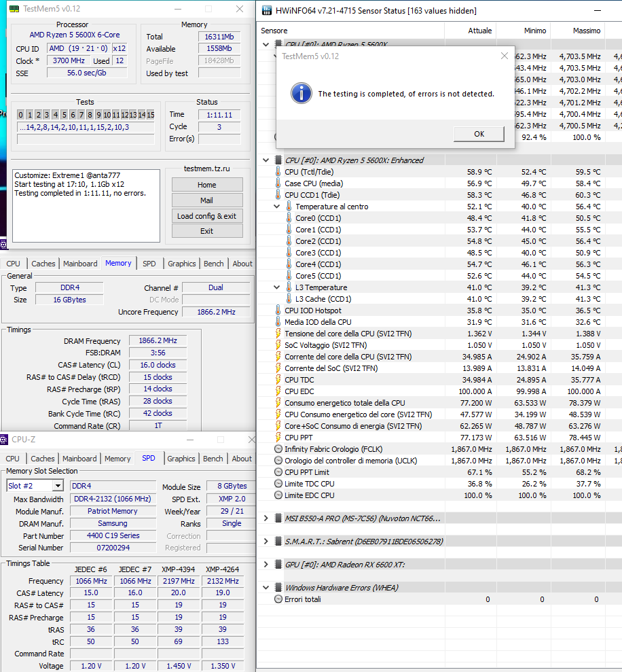622x672 pixels.
Task: Click the Mail button in TestMem5
Action: click(x=207, y=200)
